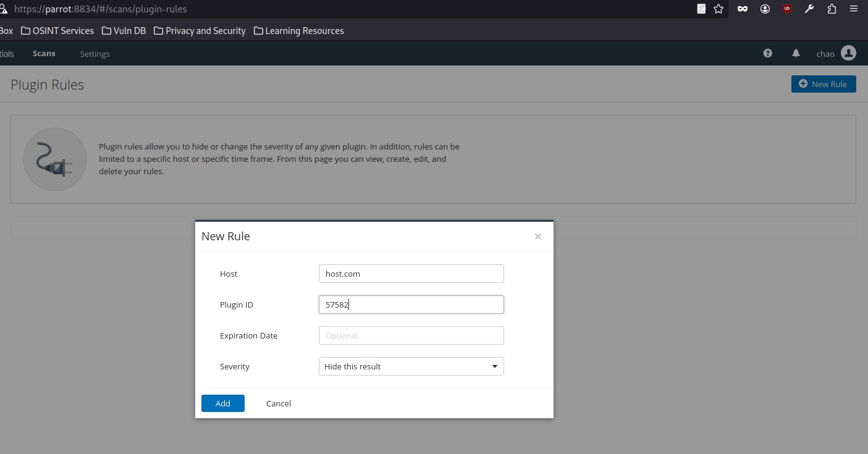Viewport: 868px width, 454px height.
Task: Open the chao user account avatar
Action: [x=848, y=54]
